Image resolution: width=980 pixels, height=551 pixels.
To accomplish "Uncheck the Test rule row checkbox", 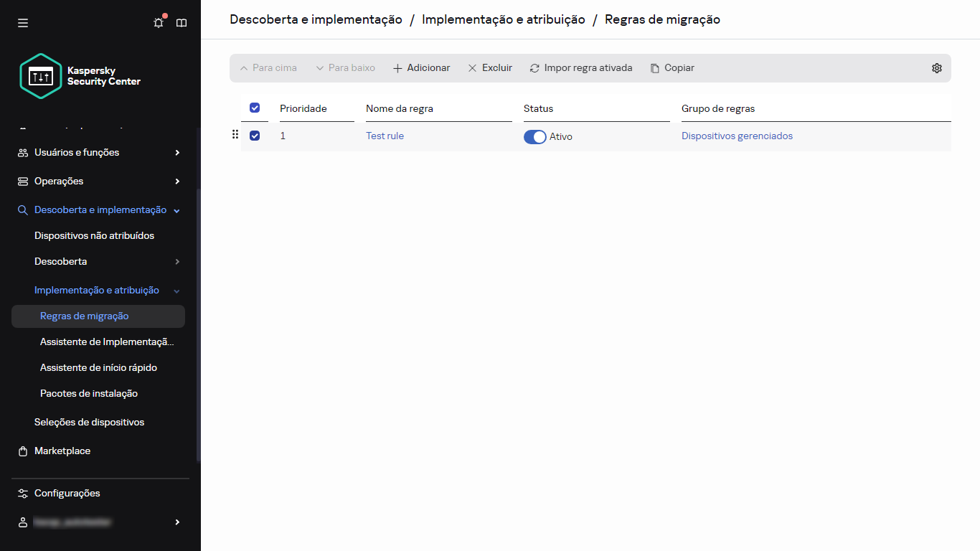I will (255, 136).
